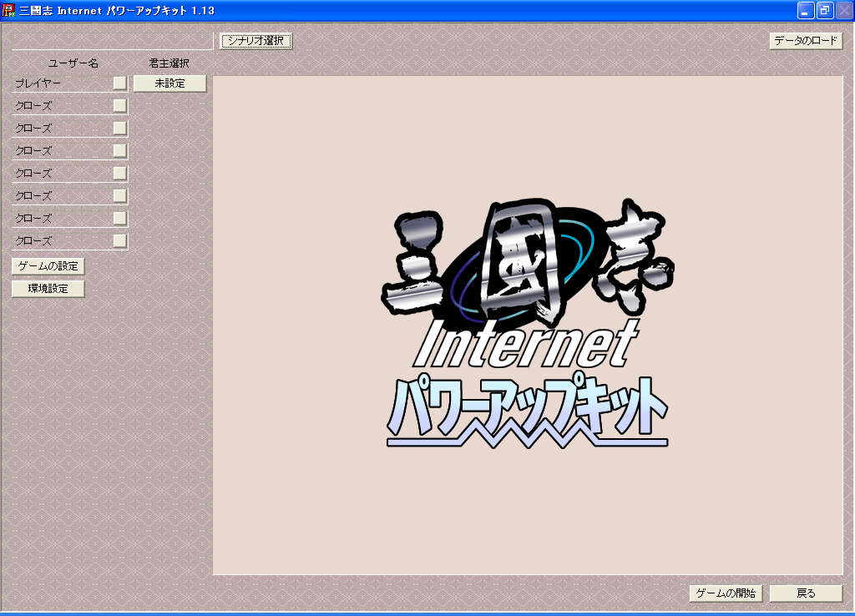This screenshot has width=855, height=616.
Task: Click the 三國志 Internet logo image
Action: tap(528, 326)
